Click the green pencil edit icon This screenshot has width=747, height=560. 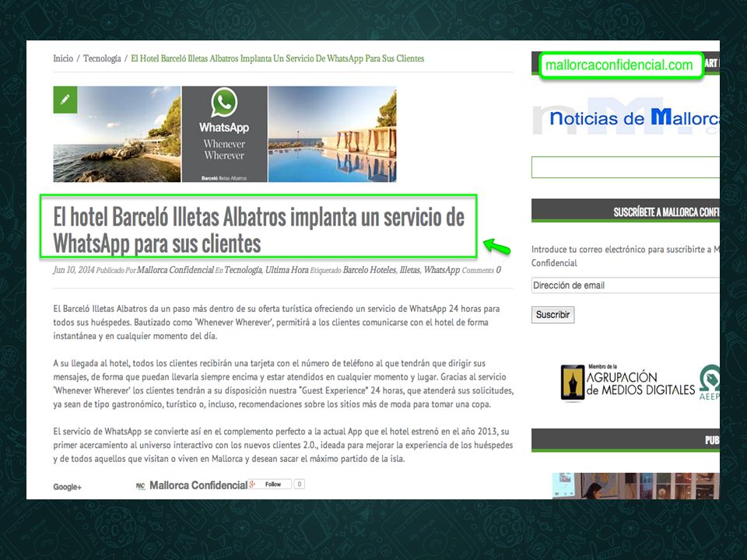coord(65,100)
